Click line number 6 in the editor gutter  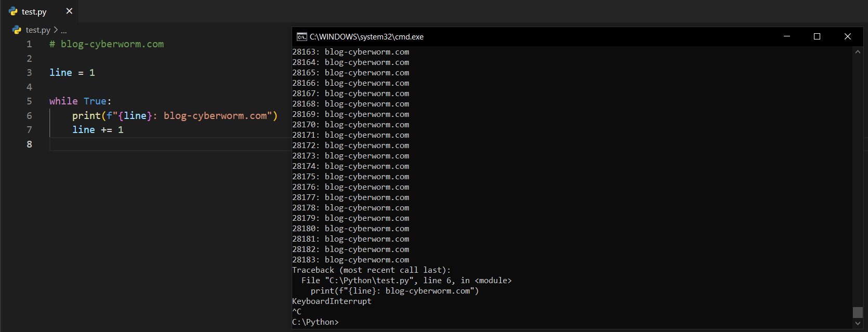coord(29,115)
